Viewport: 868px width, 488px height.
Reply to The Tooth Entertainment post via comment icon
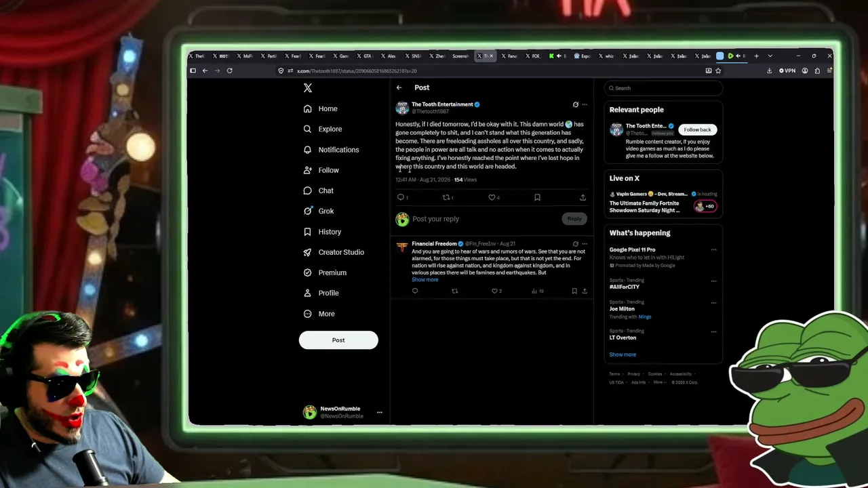point(401,197)
